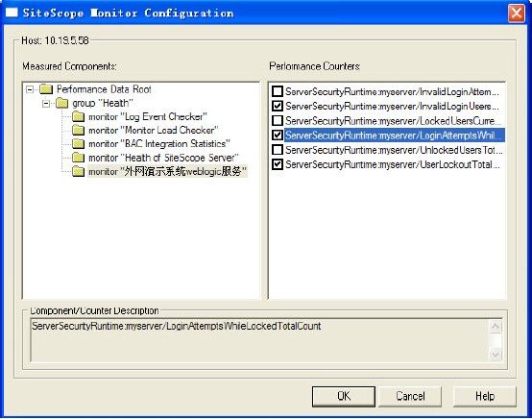Select the Log Event Checker folder icon

[x=78, y=117]
